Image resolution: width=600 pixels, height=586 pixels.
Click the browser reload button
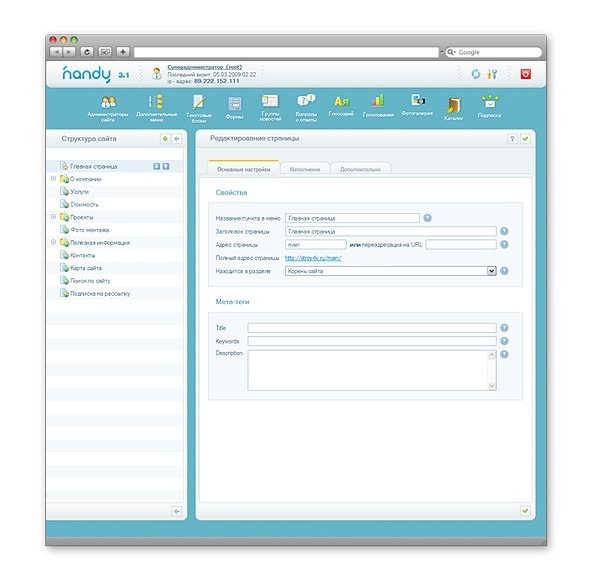click(87, 52)
